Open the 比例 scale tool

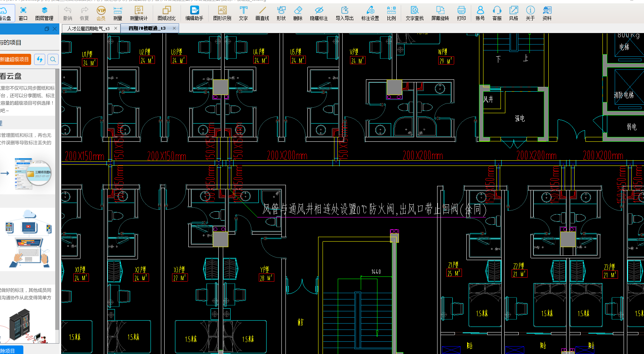[x=391, y=13]
